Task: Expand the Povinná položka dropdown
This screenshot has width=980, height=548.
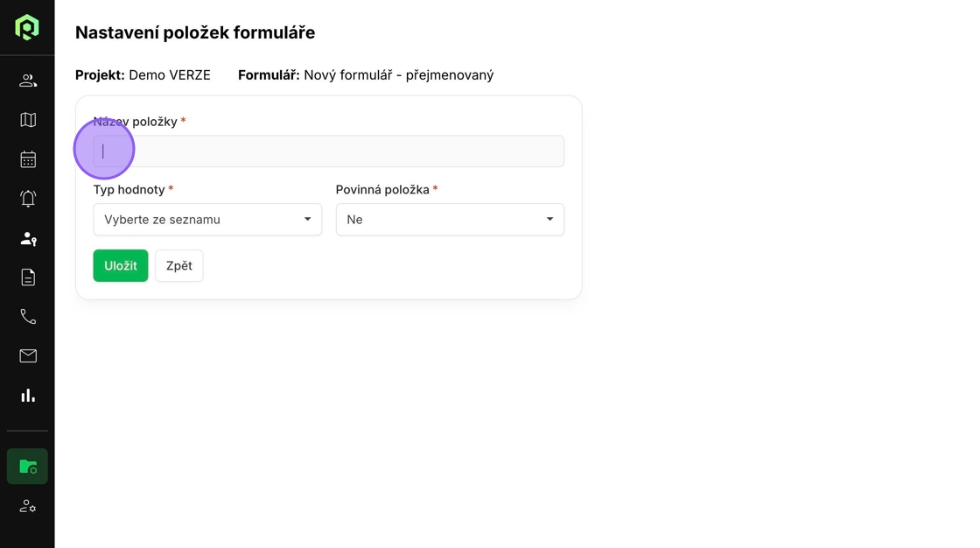Action: coord(450,220)
